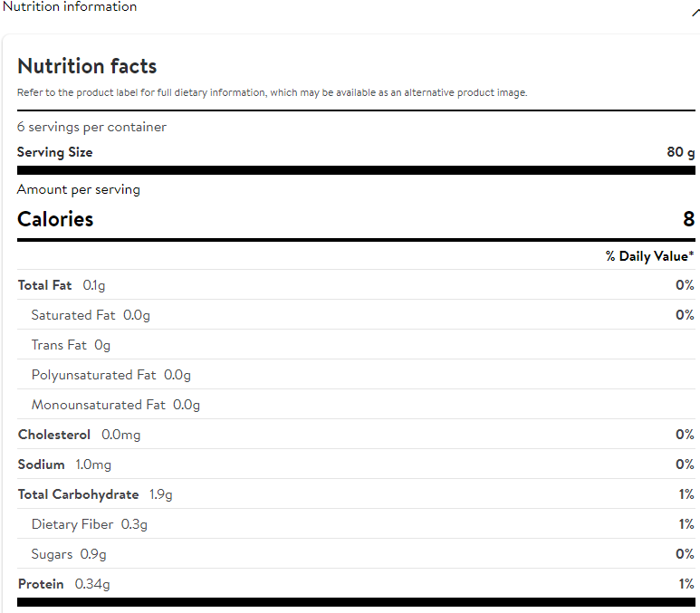
Task: Click the Saturated Fat row label
Action: coord(73,315)
